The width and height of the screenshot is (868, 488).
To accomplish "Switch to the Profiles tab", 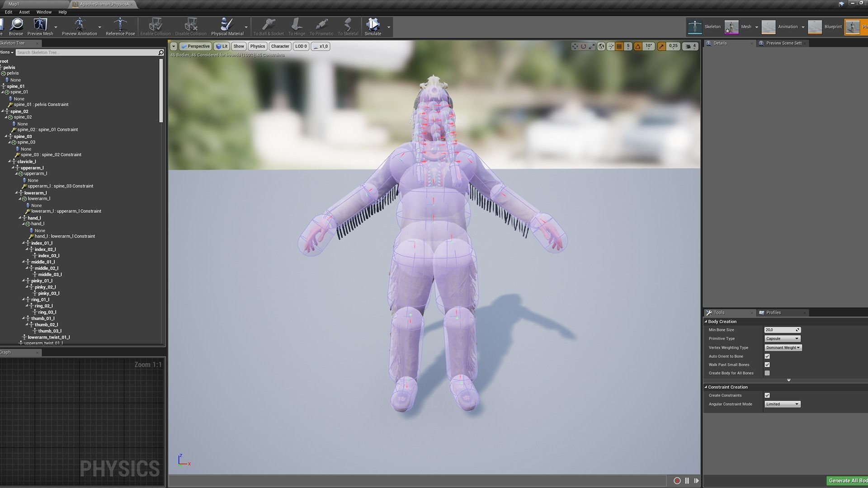I will (773, 313).
